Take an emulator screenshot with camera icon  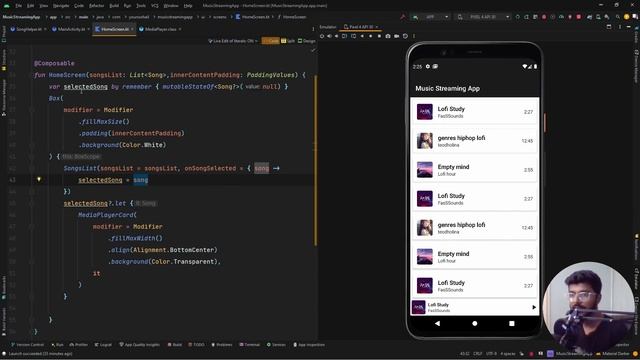click(388, 36)
